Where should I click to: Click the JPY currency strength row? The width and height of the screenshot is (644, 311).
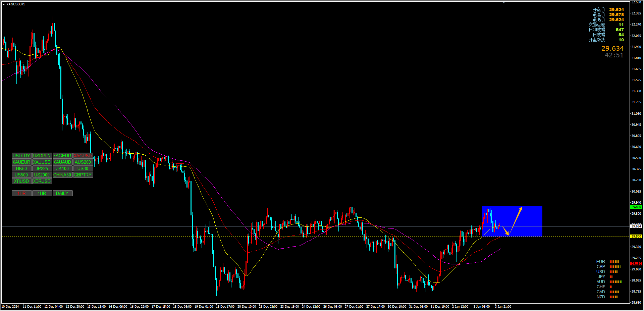[x=605, y=277]
